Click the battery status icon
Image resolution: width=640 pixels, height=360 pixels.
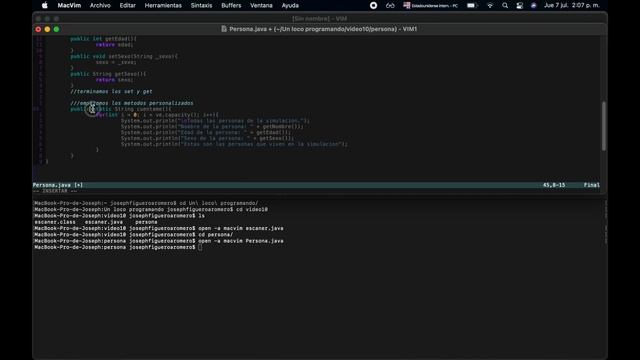pyautogui.click(x=472, y=5)
